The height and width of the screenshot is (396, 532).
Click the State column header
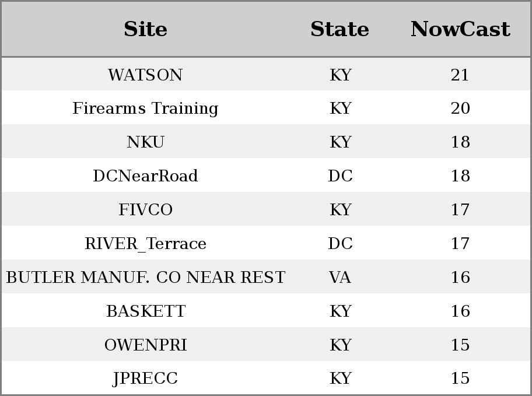point(339,29)
